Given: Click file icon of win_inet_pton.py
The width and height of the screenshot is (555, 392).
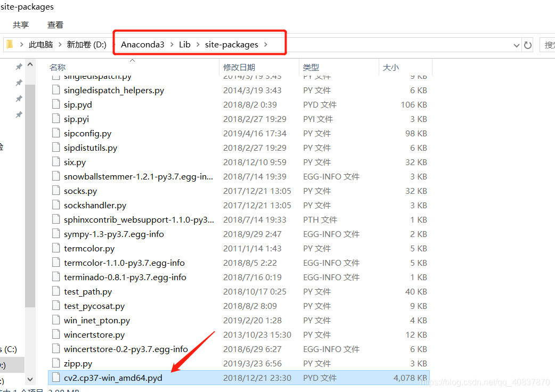Looking at the screenshot, I should coord(56,320).
